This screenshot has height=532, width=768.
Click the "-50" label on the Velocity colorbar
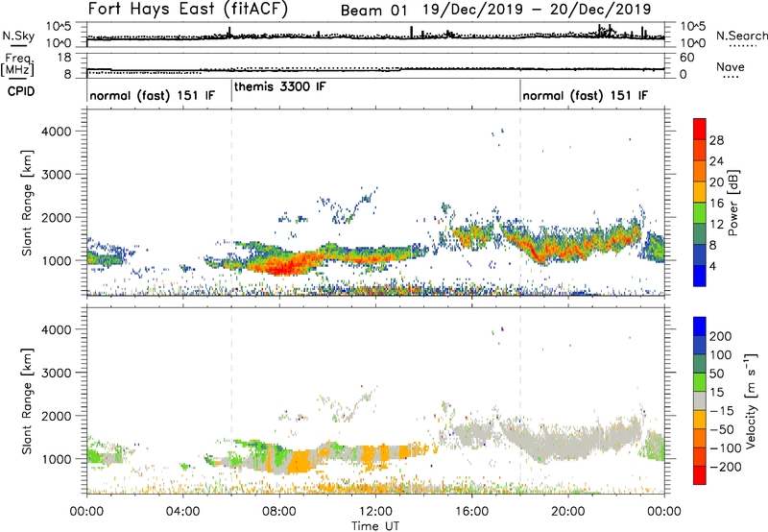click(x=722, y=429)
